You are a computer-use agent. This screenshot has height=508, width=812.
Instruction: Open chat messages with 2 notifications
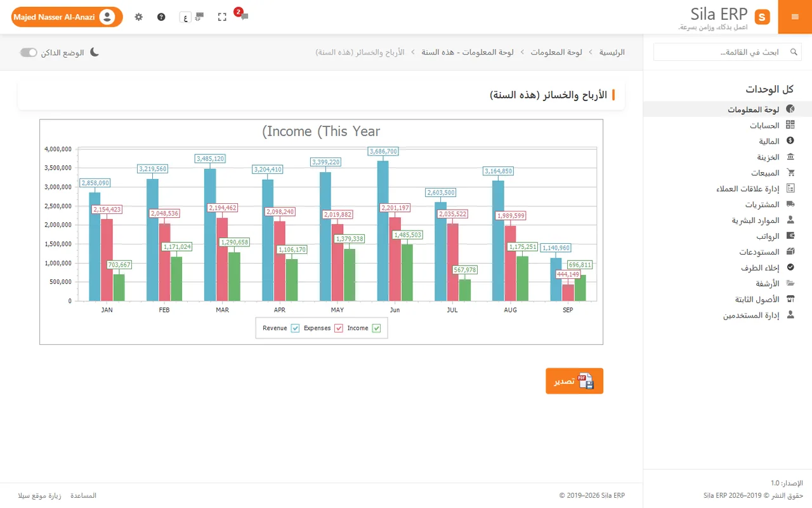coord(242,15)
